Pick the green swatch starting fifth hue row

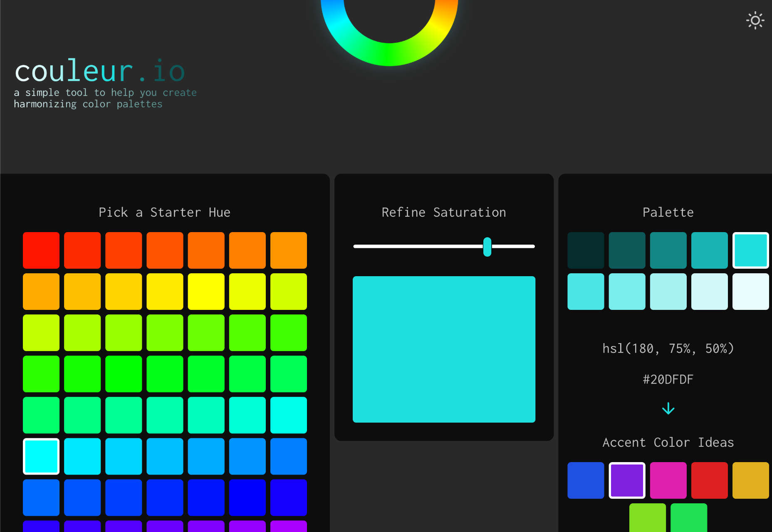(41, 415)
